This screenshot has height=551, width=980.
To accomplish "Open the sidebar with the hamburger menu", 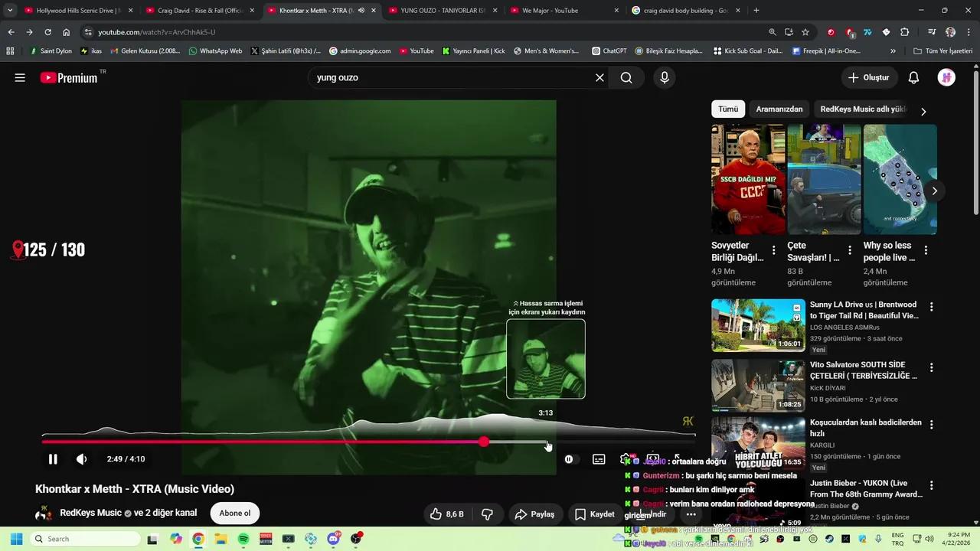I will 20,77.
